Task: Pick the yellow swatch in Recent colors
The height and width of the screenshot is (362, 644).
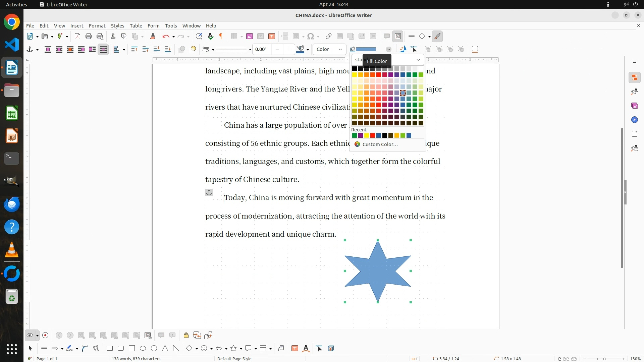Action: coord(367,135)
